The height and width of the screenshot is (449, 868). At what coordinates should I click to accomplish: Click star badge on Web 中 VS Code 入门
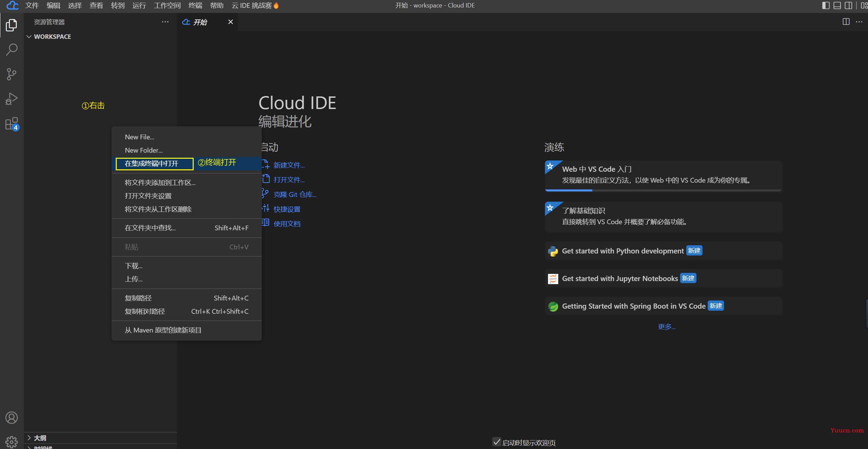click(x=550, y=166)
